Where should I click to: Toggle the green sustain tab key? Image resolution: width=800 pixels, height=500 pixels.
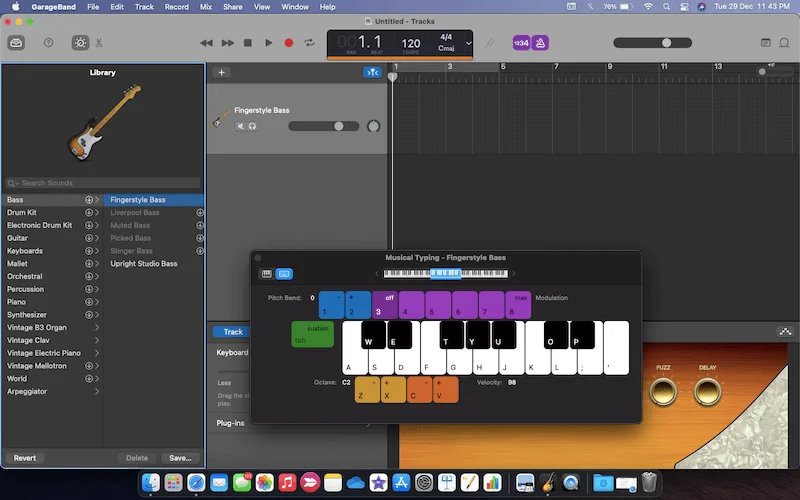(x=312, y=334)
